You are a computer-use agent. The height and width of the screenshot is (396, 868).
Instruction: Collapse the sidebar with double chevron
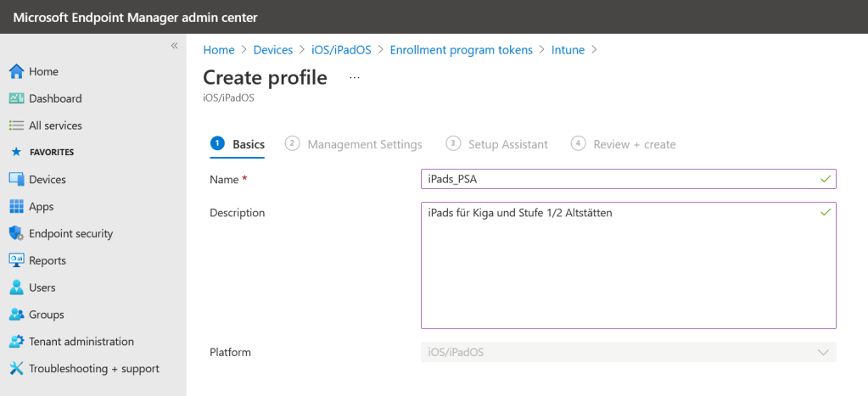pos(174,46)
